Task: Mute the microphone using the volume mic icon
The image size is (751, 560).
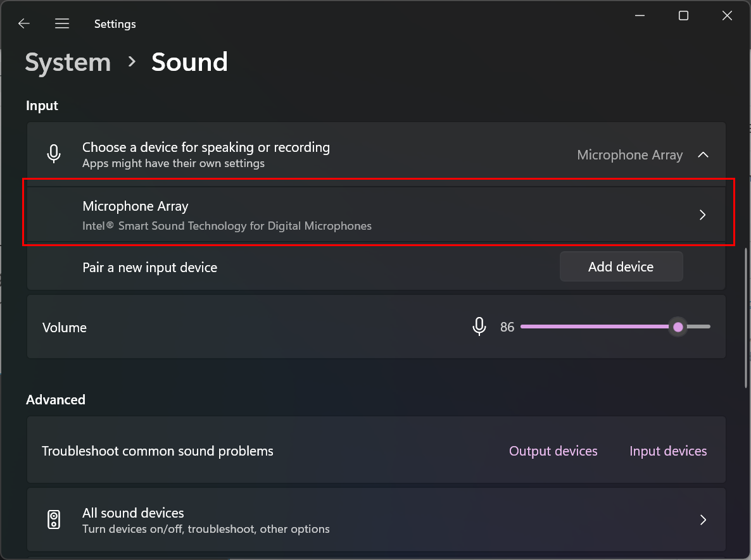Action: 479,327
